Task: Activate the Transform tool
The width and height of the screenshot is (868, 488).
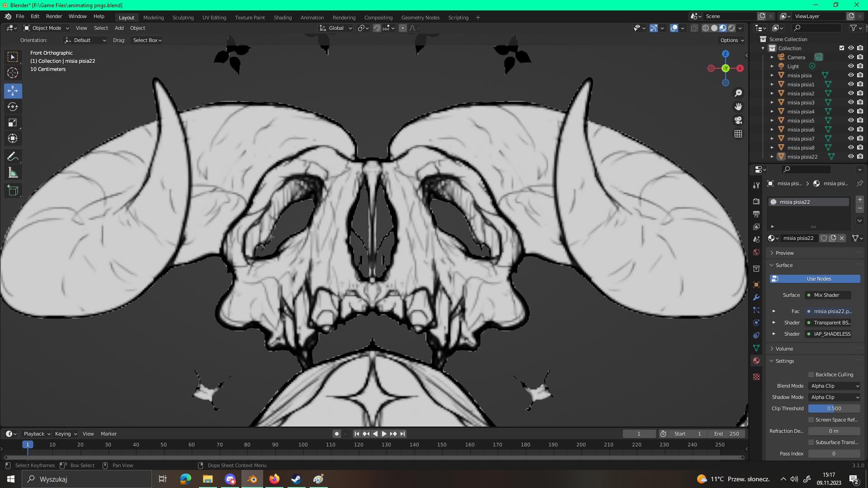Action: (x=13, y=138)
